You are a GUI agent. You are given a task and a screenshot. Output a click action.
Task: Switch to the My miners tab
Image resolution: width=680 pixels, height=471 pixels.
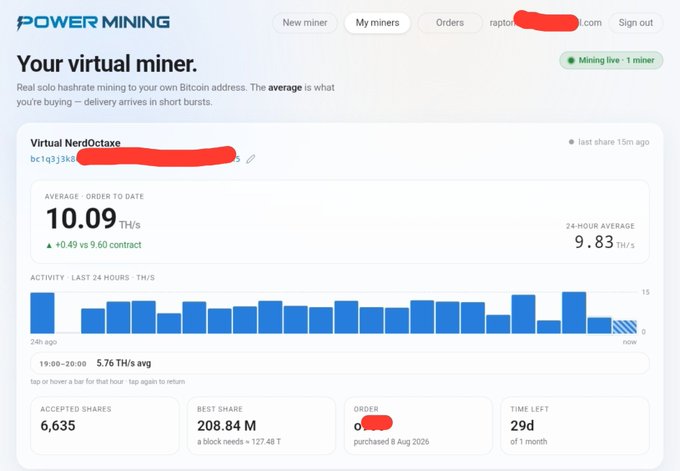(x=377, y=23)
